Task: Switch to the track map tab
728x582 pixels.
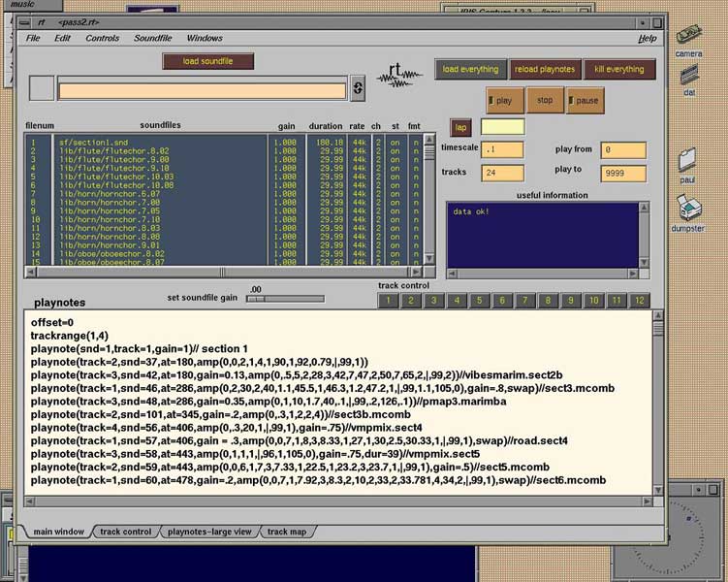Action: tap(286, 532)
